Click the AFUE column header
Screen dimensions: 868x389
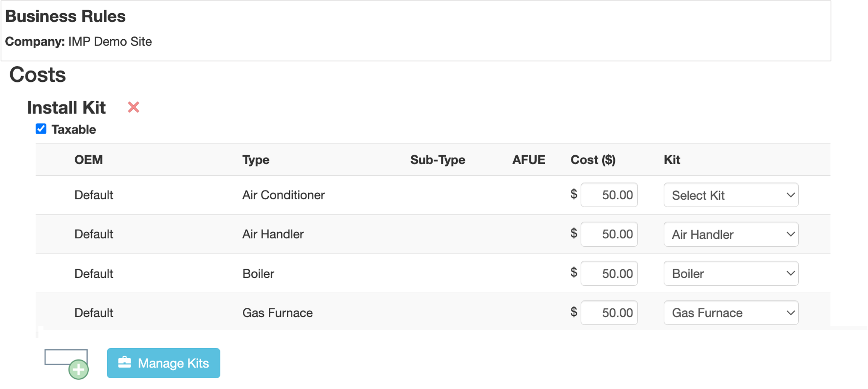528,159
